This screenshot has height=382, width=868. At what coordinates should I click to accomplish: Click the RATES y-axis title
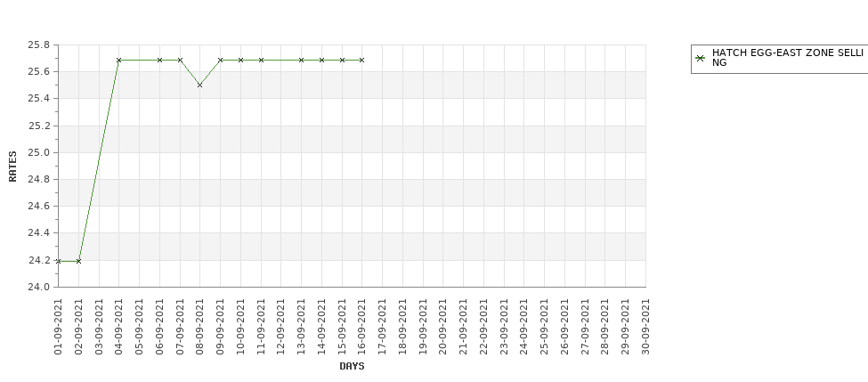pyautogui.click(x=12, y=167)
